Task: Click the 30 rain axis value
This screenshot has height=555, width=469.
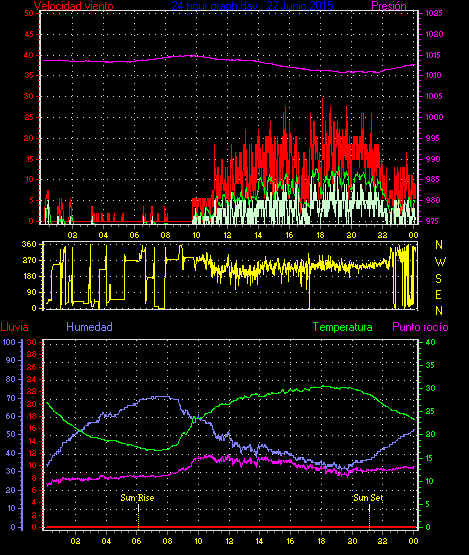Action: (32, 342)
